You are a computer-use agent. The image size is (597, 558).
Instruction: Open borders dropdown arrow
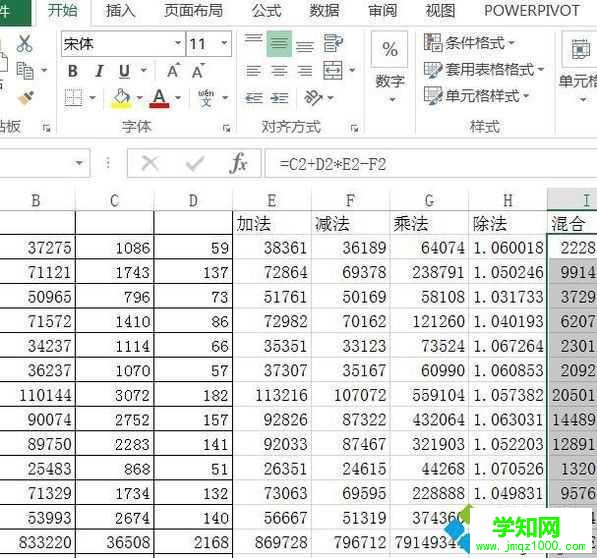[x=93, y=98]
